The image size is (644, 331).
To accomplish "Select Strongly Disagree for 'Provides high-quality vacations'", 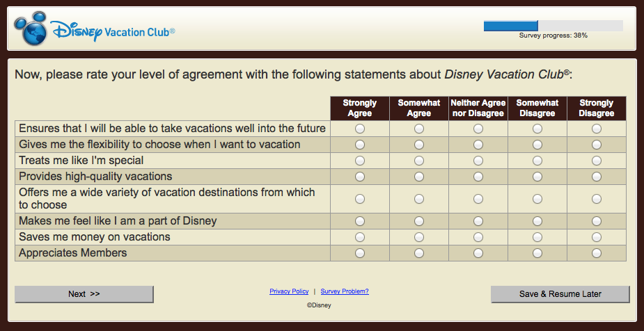I will coord(597,177).
